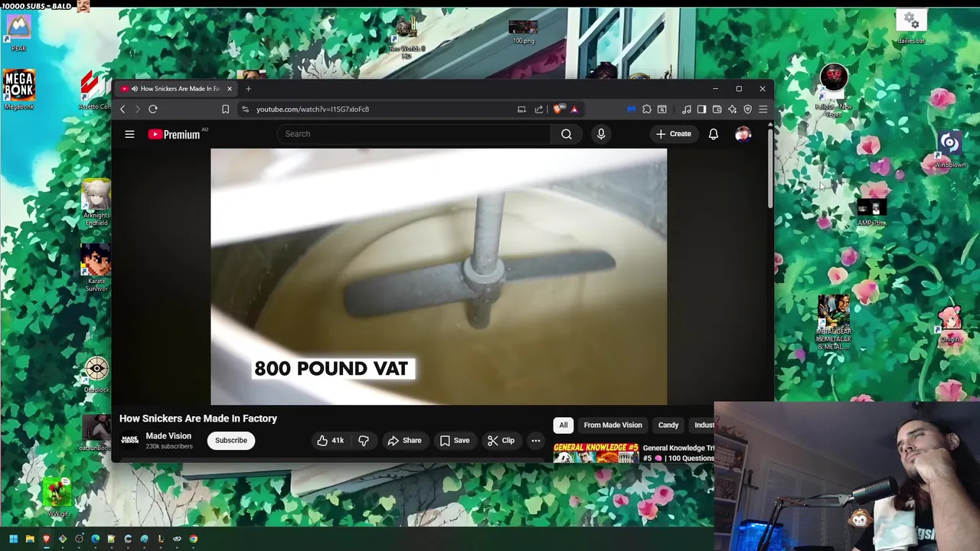Close the How Snickers Are Made tab
Image resolution: width=980 pixels, height=551 pixels.
229,89
